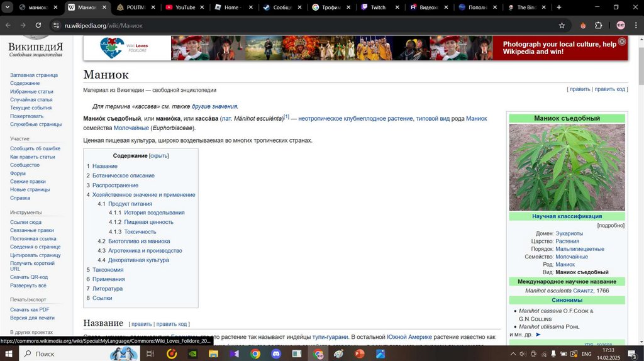Jump to Декоративная культура section
Image resolution: width=644 pixels, height=361 pixels.
pos(138,260)
